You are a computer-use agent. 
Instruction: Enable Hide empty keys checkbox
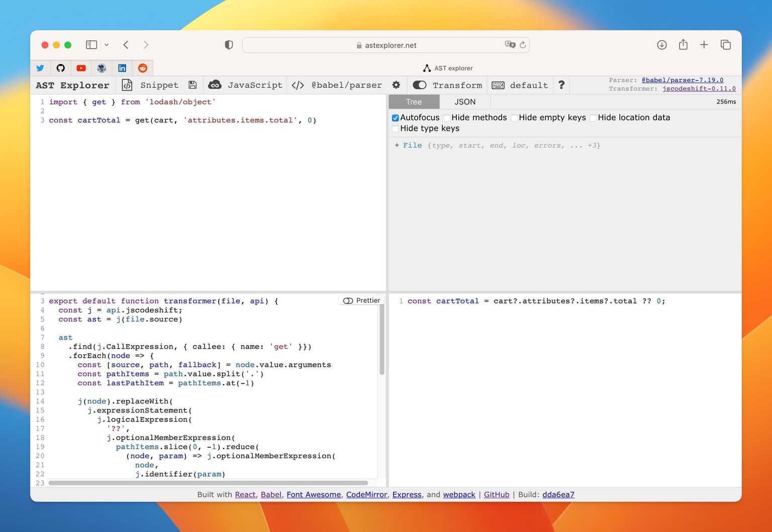pos(514,118)
